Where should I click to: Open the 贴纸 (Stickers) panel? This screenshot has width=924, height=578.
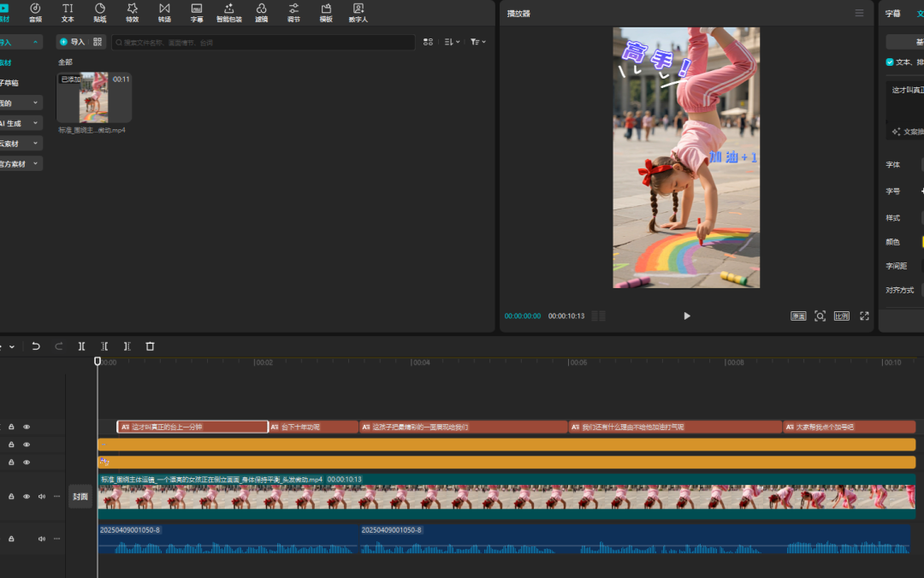100,12
